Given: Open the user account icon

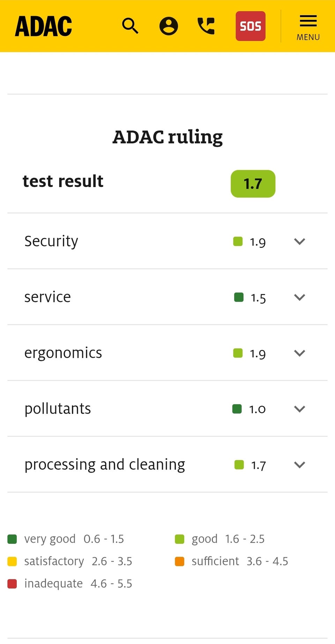Looking at the screenshot, I should coord(169,26).
